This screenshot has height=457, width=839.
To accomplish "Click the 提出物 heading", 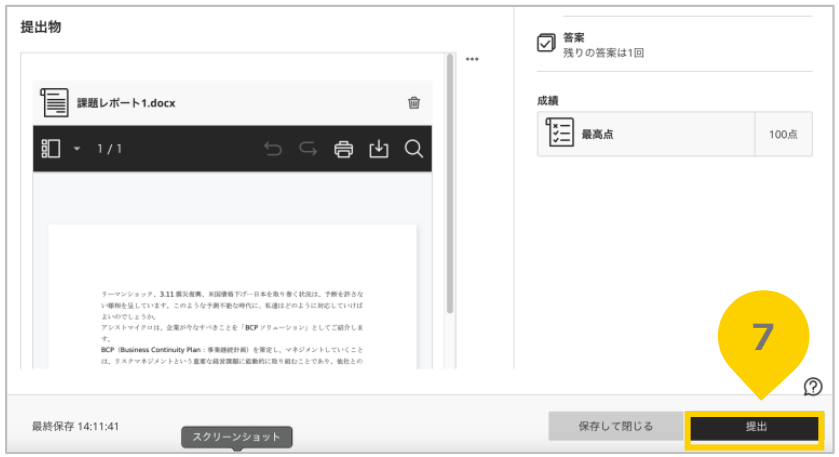I will (x=41, y=27).
